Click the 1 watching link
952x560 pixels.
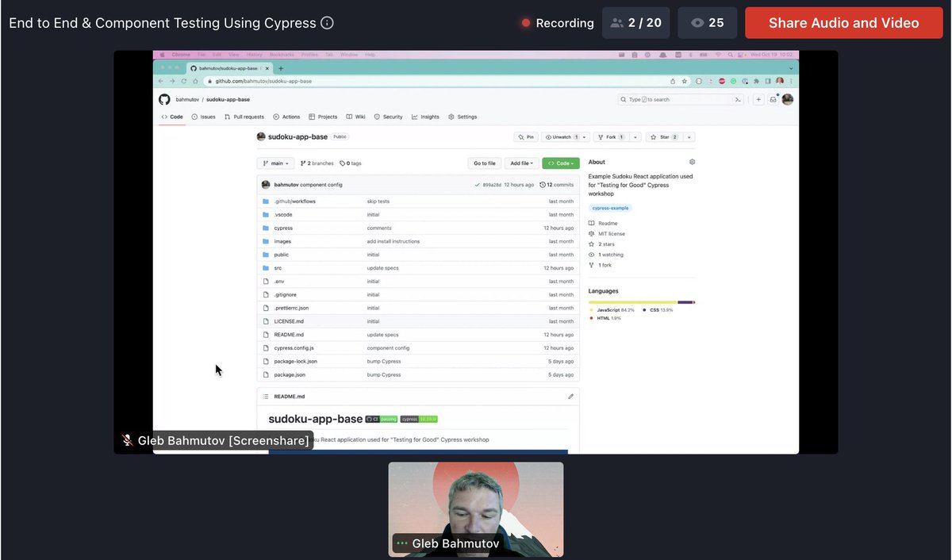606,255
